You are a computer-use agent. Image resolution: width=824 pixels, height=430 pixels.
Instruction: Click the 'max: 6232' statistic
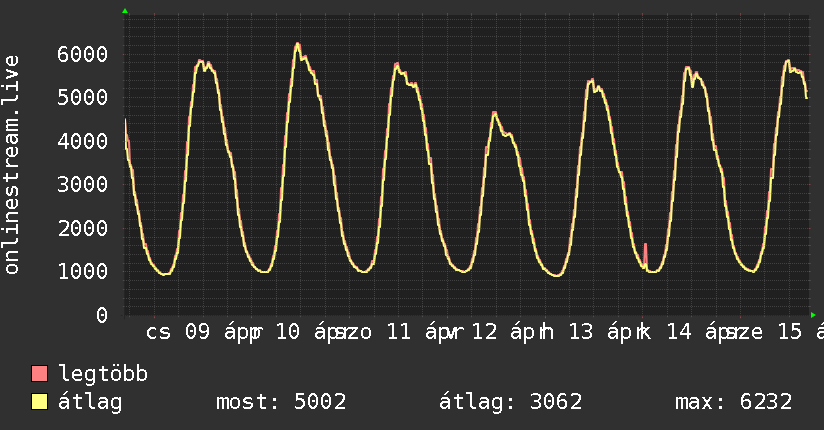click(x=733, y=402)
